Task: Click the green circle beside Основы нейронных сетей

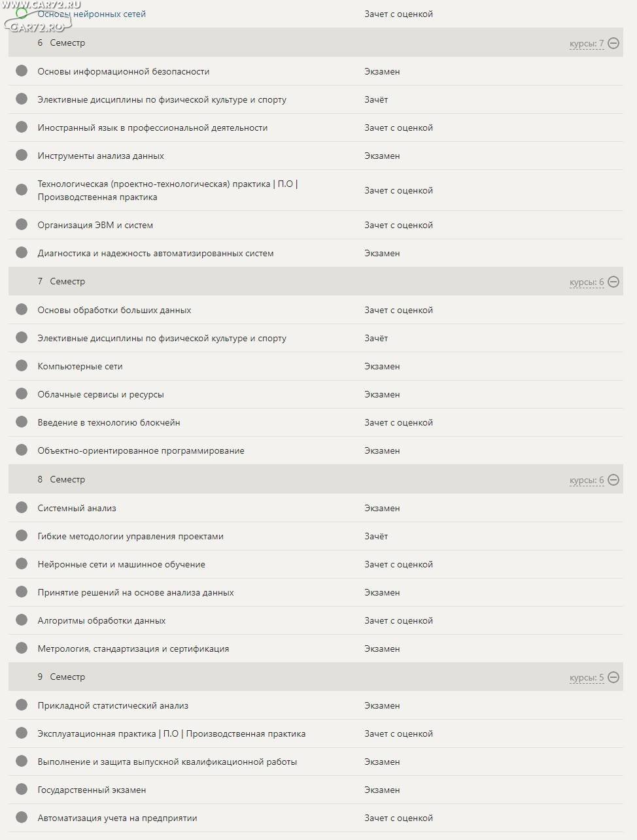Action: pyautogui.click(x=22, y=13)
